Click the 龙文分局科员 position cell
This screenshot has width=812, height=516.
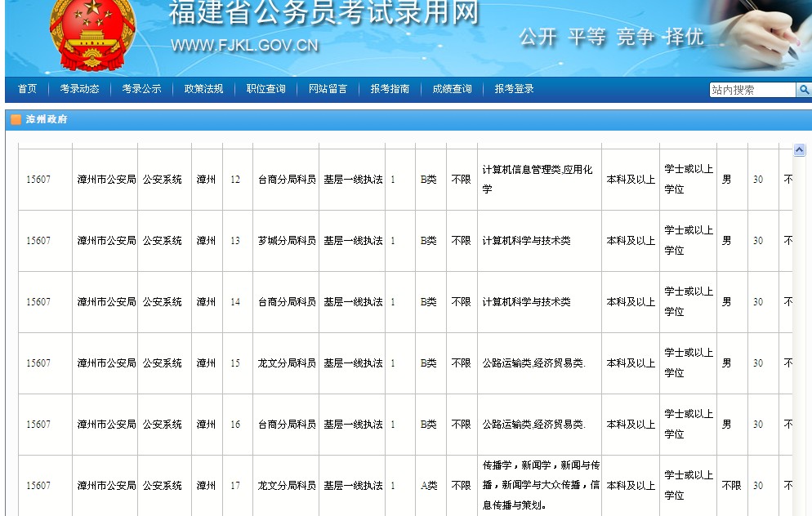tap(288, 363)
